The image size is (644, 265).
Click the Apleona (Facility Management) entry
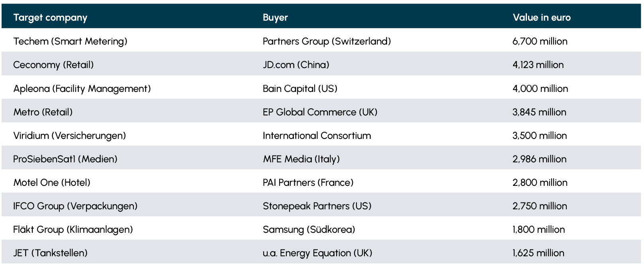tap(82, 88)
